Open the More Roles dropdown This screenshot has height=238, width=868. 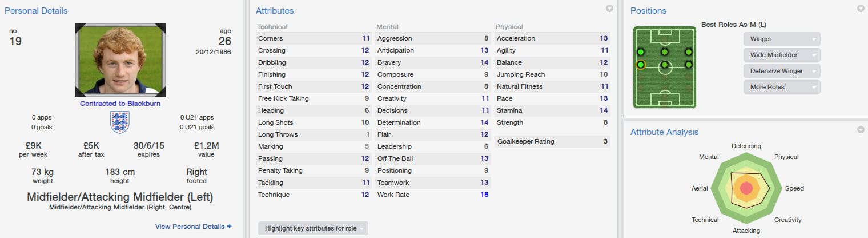[782, 87]
